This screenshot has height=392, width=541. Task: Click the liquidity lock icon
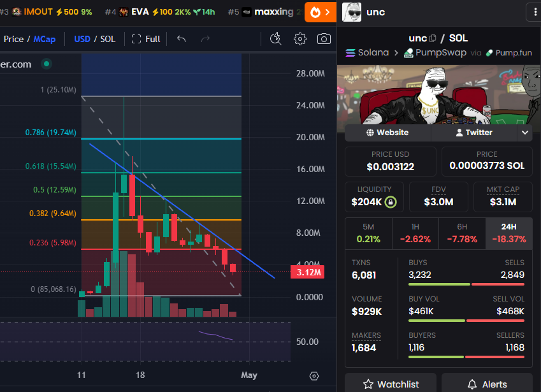[391, 202]
